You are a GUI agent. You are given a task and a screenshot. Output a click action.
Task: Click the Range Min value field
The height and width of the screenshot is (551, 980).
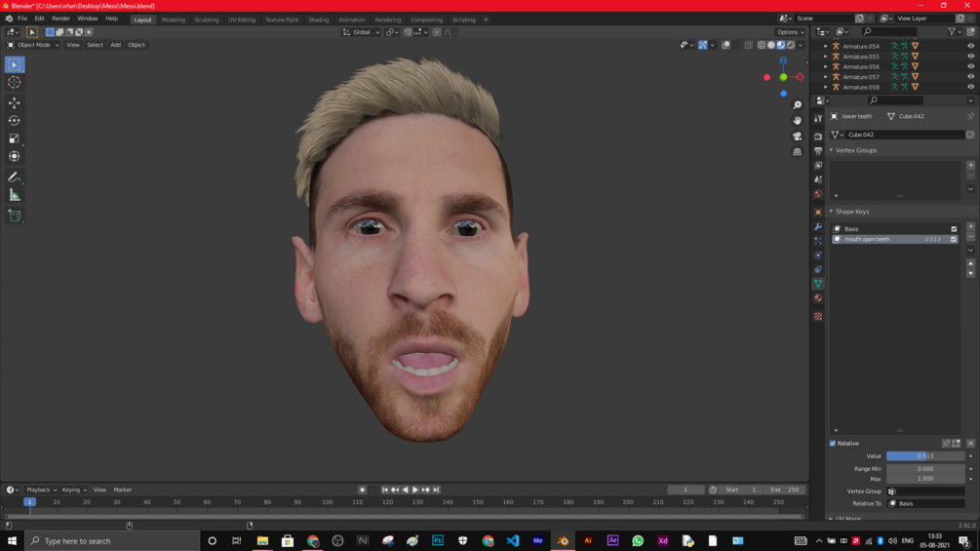coord(925,468)
